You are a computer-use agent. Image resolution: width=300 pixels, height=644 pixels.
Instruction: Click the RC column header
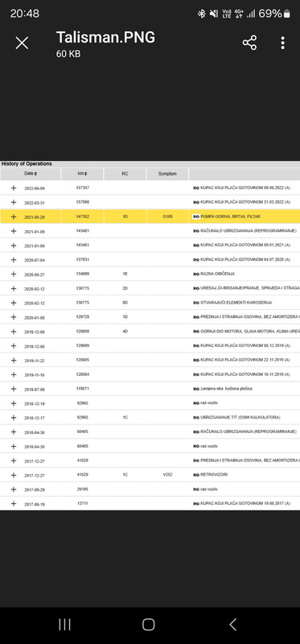(125, 174)
